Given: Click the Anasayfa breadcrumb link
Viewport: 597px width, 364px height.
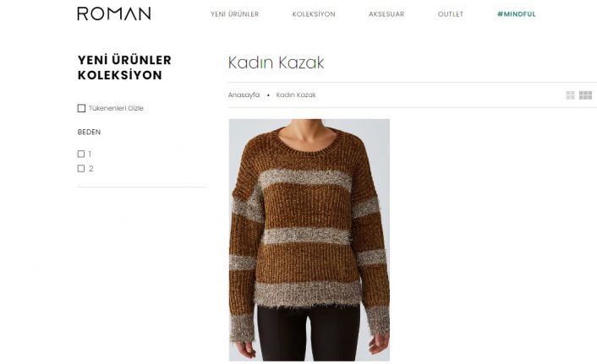Looking at the screenshot, I should 244,95.
